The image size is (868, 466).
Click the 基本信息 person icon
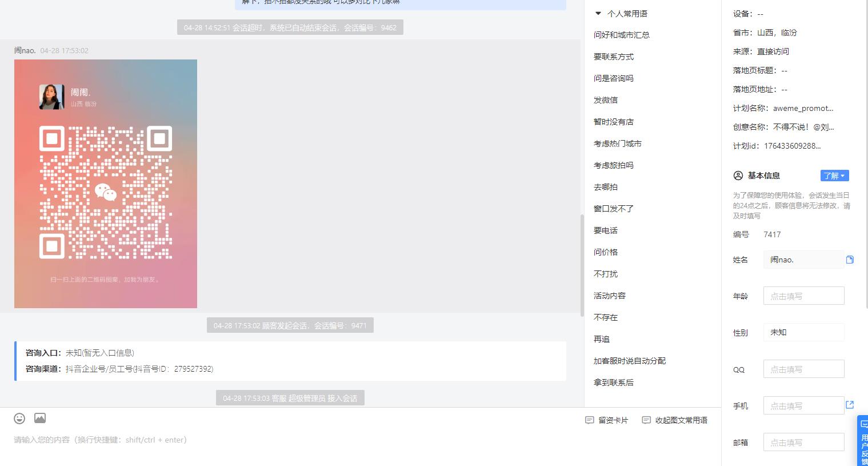tap(738, 176)
